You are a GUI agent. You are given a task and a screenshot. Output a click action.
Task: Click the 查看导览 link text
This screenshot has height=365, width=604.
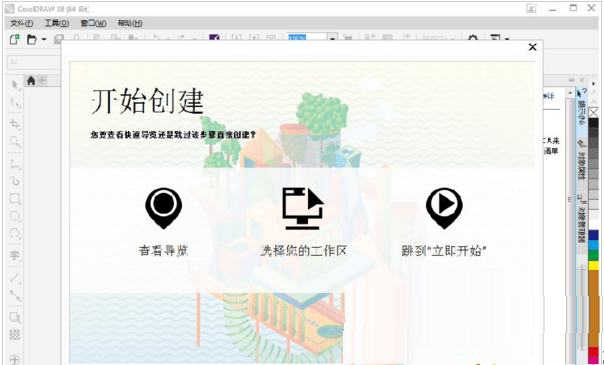click(x=163, y=251)
